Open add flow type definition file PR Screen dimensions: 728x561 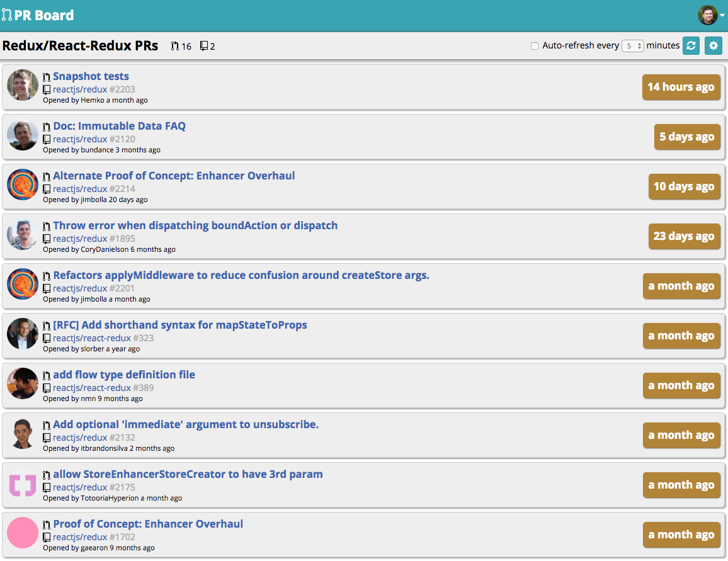tap(124, 374)
